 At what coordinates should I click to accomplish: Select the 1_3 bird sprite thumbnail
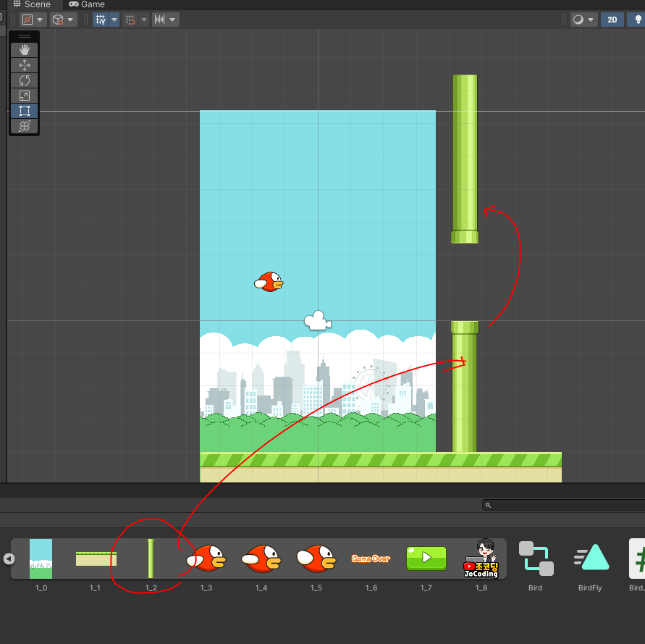(206, 559)
